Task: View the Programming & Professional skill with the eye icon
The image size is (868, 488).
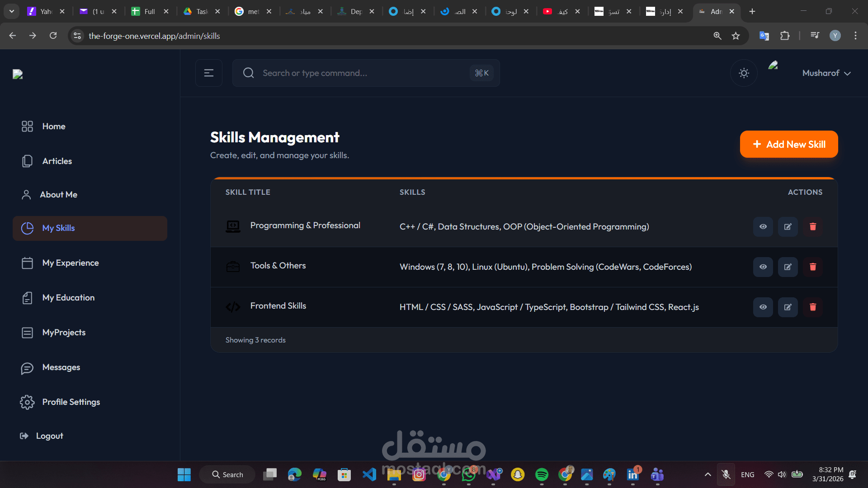Action: point(763,227)
